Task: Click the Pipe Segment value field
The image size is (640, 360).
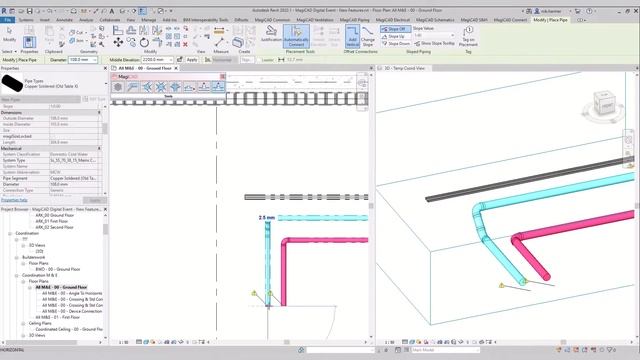Action: (74, 178)
